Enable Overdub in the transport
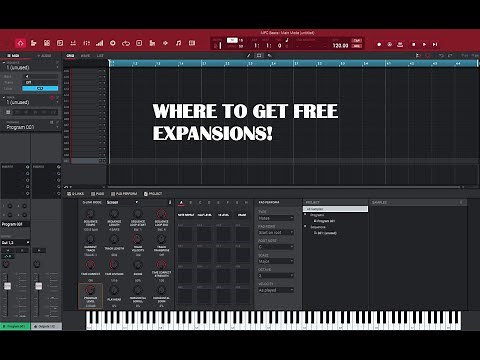Screen dimensions: 480x360 389,44
